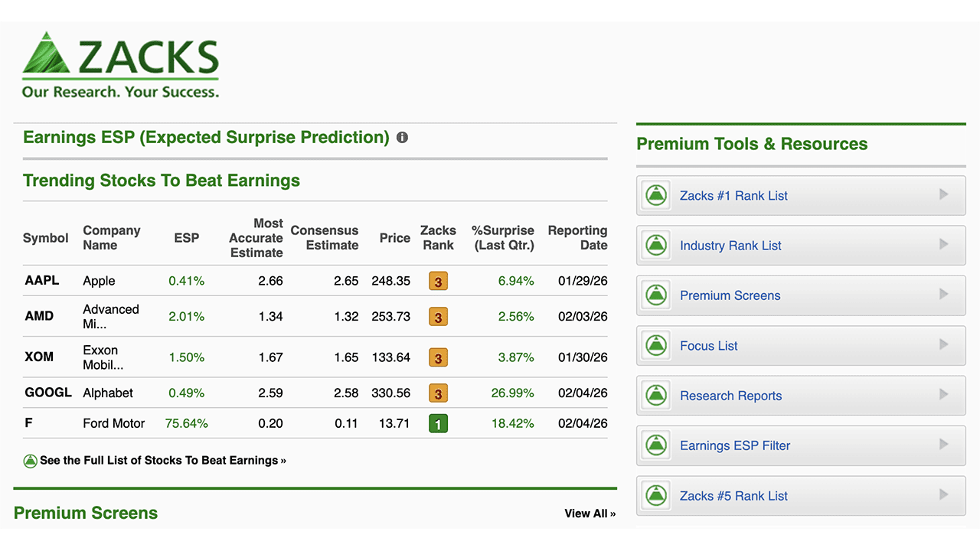Open the Earnings ESP Filter entry
The width and height of the screenshot is (980, 551).
point(733,445)
